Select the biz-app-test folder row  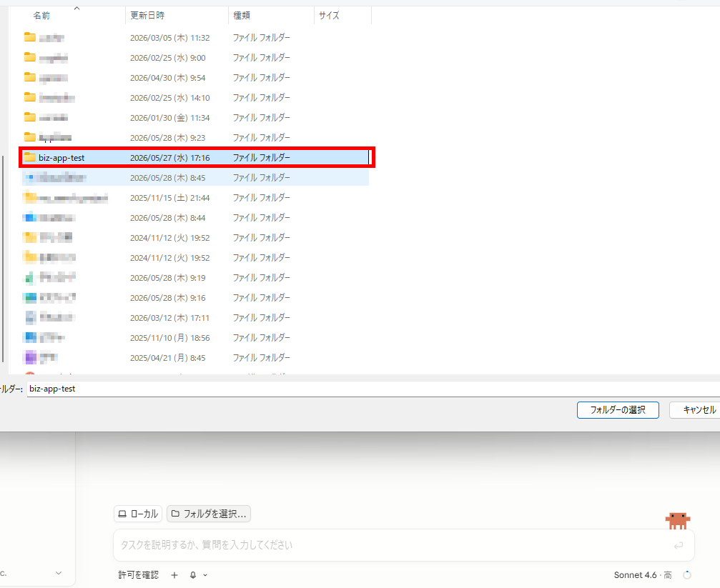click(196, 157)
